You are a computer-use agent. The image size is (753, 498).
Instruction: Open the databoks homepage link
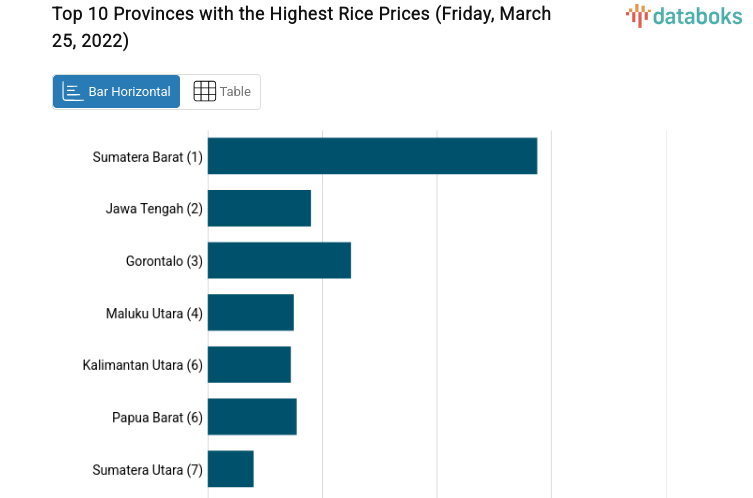(684, 15)
